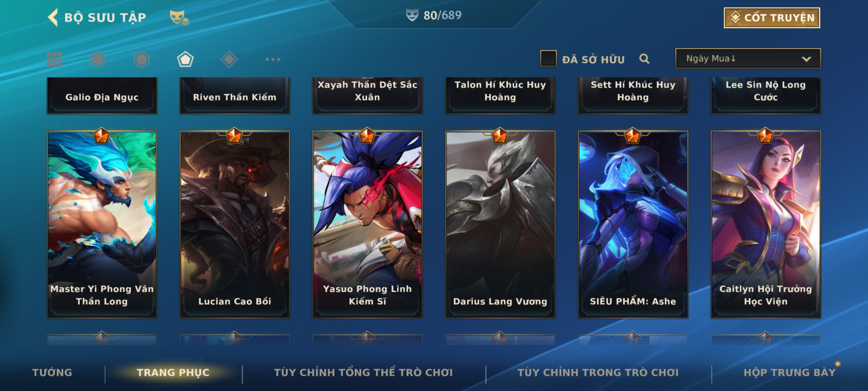
Task: Open the mask and coins skin shop icon
Action: pos(179,18)
